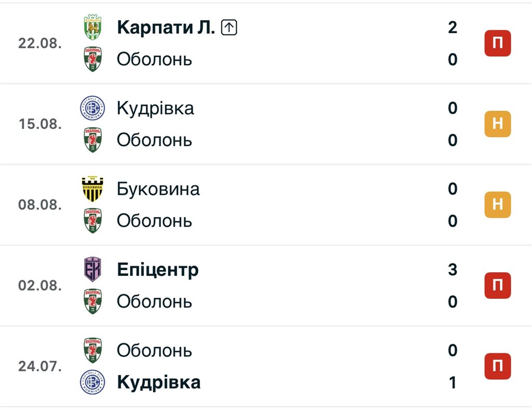Screen dimensions: 532x410
Task: Click the Kudrivka crest in the 24.07 match
Action: click(92, 382)
